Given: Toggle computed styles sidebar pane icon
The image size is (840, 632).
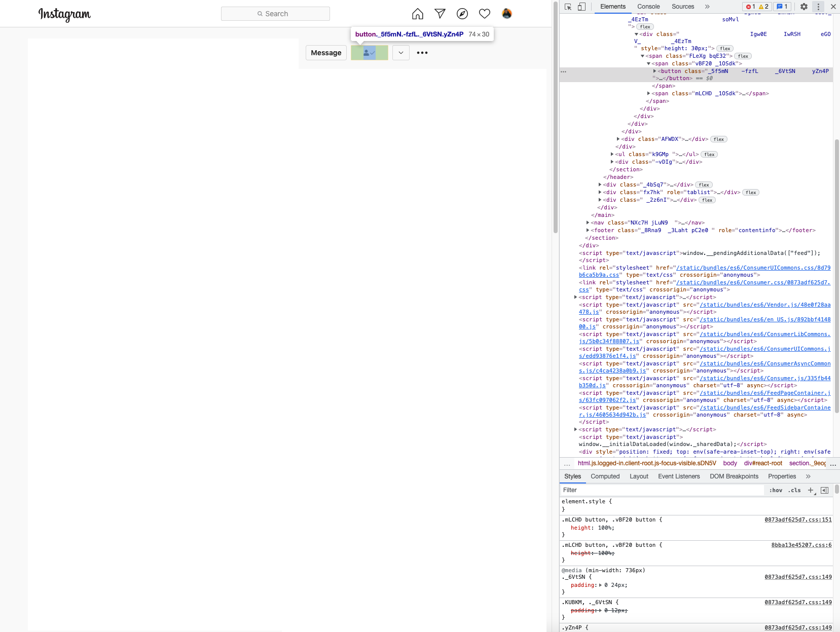Looking at the screenshot, I should 825,490.
